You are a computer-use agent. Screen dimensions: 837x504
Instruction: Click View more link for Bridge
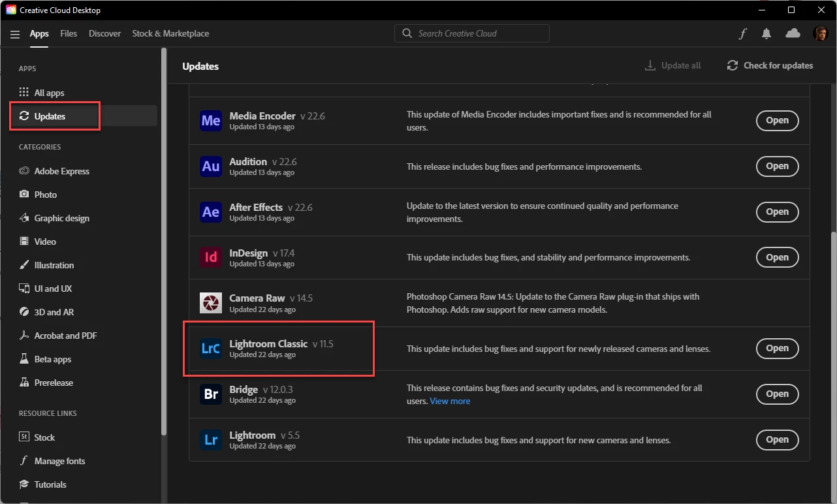[450, 401]
